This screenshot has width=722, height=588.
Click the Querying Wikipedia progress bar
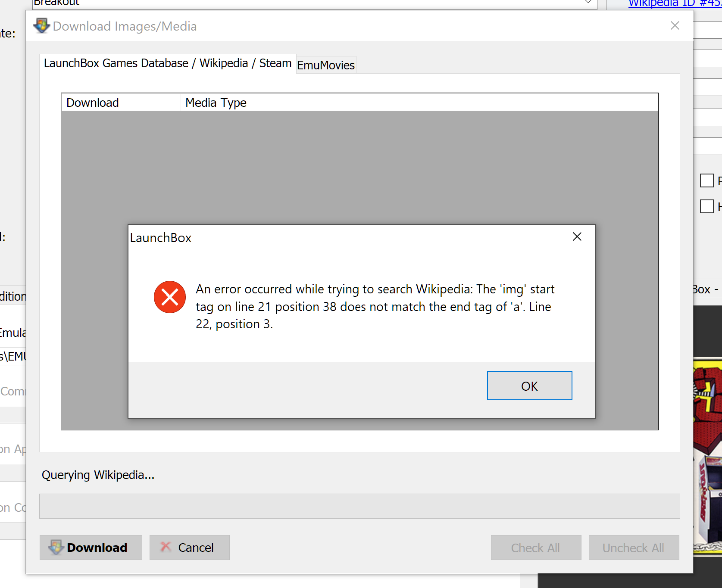click(359, 506)
